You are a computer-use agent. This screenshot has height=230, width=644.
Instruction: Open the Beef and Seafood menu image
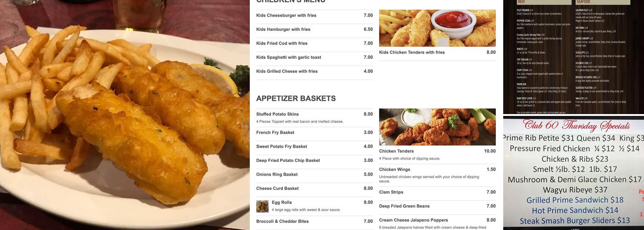pyautogui.click(x=574, y=57)
